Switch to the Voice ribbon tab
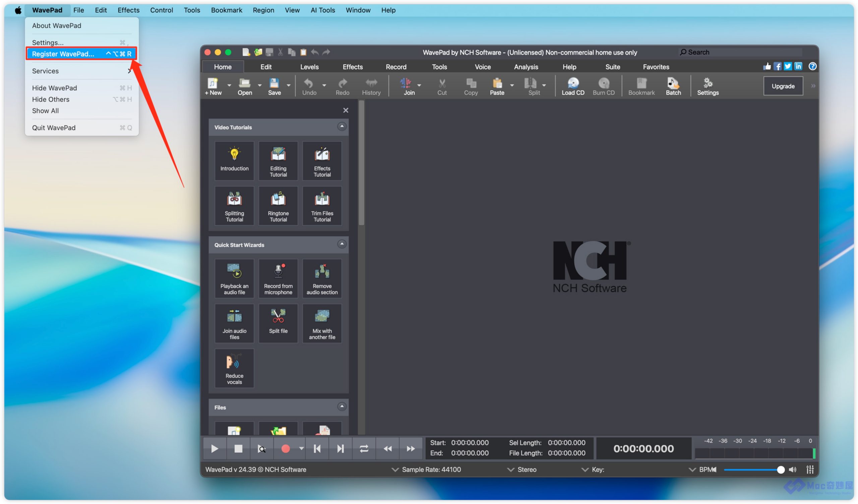The height and width of the screenshot is (504, 858). point(482,67)
